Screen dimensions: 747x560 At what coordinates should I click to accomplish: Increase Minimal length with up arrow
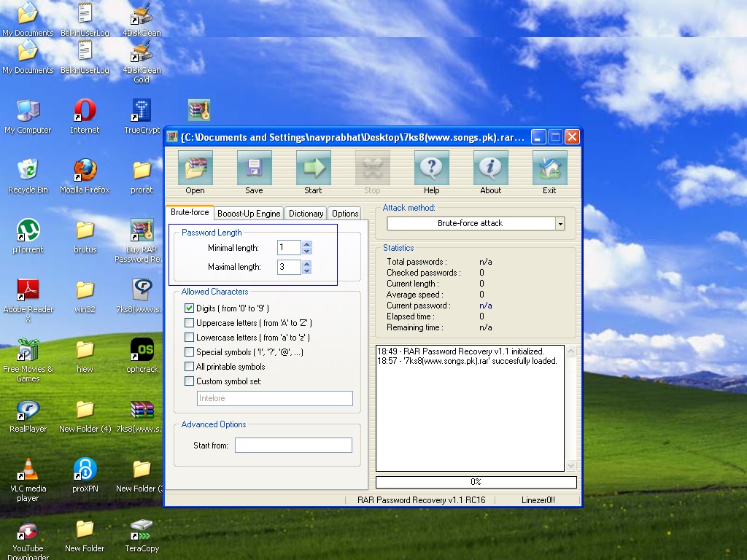click(307, 244)
